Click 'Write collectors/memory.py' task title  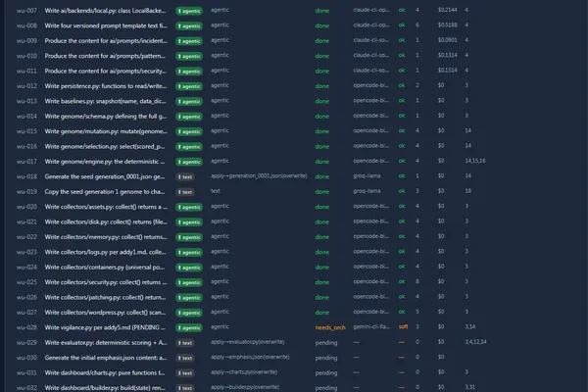[106, 237]
